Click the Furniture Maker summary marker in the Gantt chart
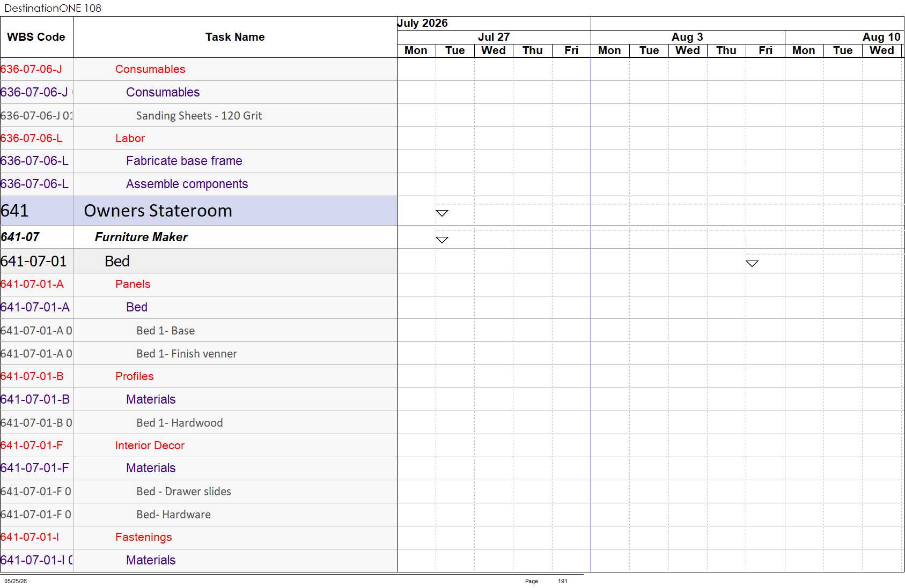This screenshot has height=588, width=905. point(442,240)
